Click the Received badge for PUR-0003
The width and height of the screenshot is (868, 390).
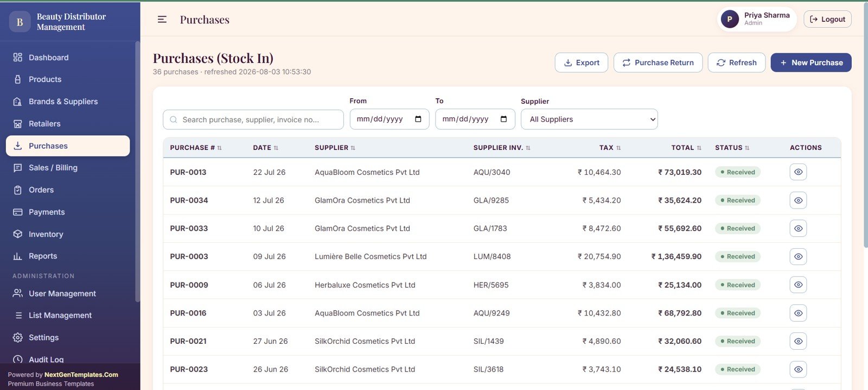(738, 256)
